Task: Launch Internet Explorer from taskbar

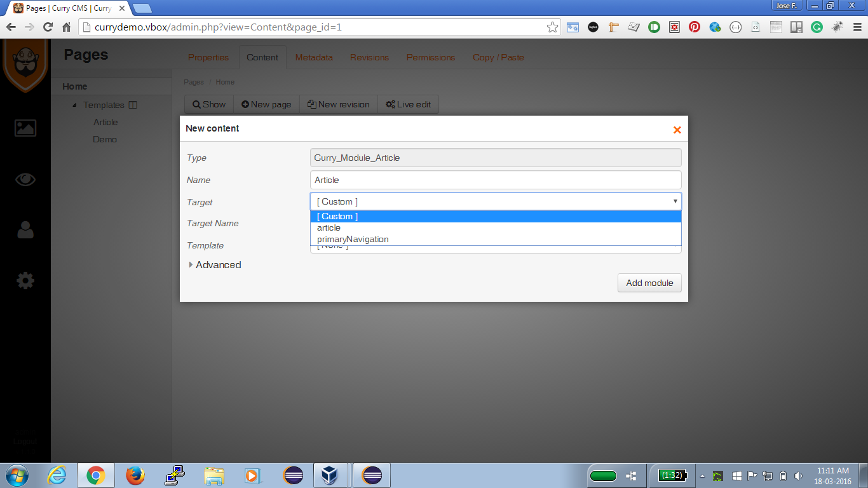Action: coord(57,475)
